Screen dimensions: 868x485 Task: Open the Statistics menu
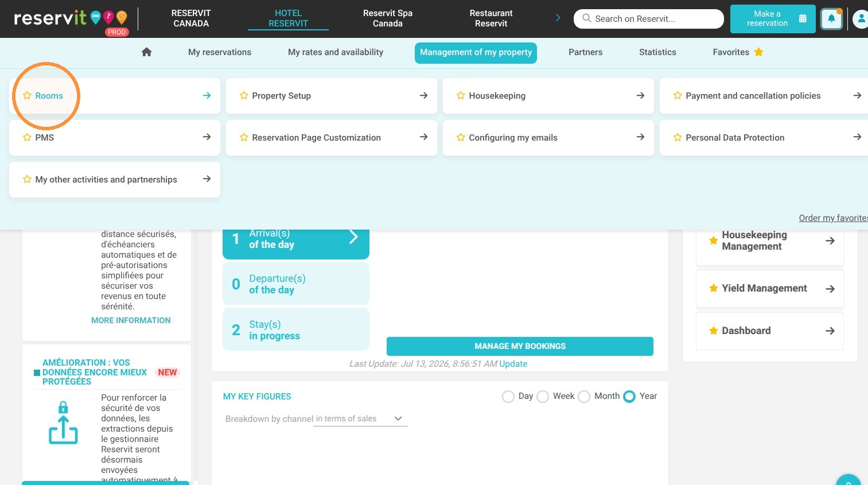[x=657, y=52]
